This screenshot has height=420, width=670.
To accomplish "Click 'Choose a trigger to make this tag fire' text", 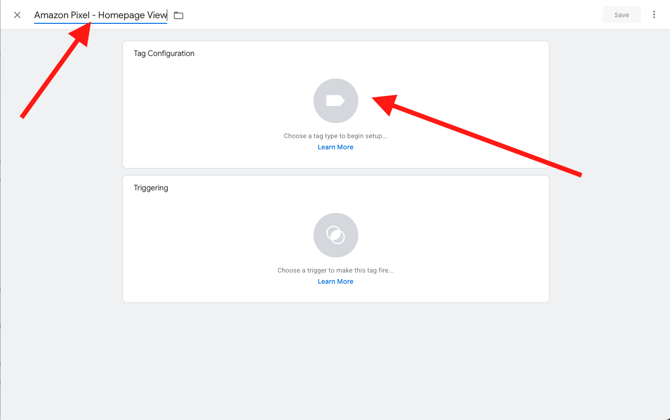I will point(335,270).
